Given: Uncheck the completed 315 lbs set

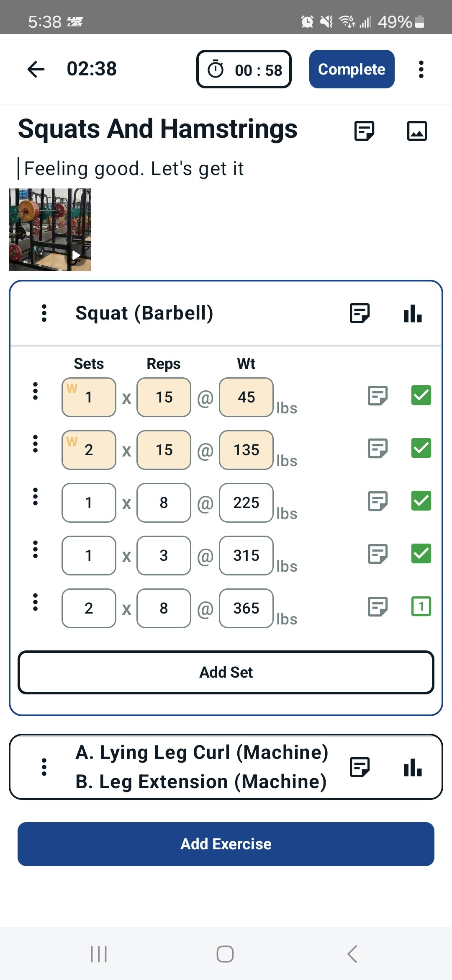Looking at the screenshot, I should 421,554.
